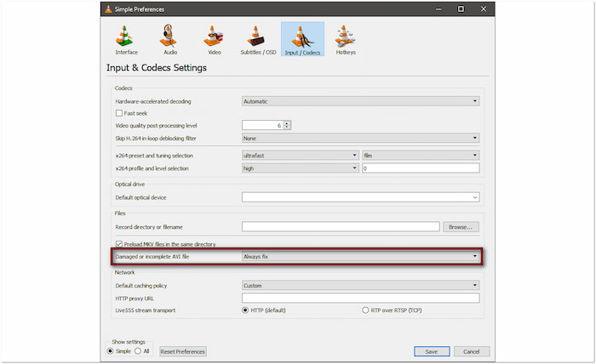Click the 'Live555 stream transport' label
Image resolution: width=596 pixels, height=364 pixels.
[146, 310]
